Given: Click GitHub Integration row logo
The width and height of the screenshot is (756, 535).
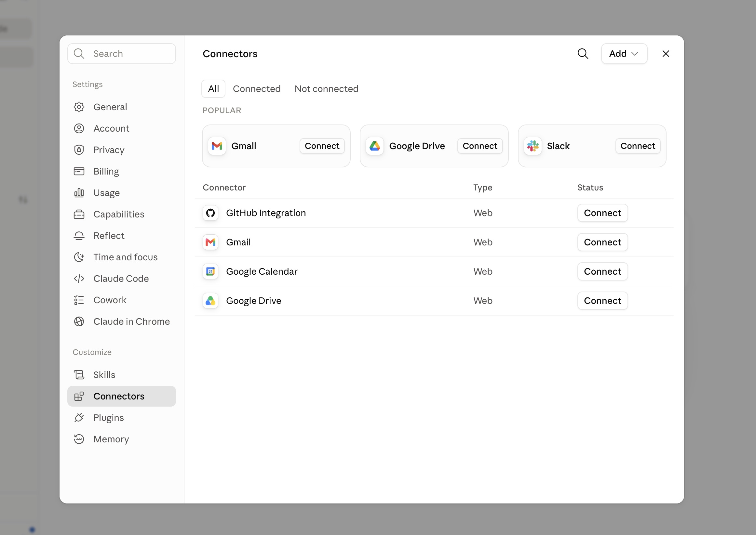Looking at the screenshot, I should click(x=210, y=213).
